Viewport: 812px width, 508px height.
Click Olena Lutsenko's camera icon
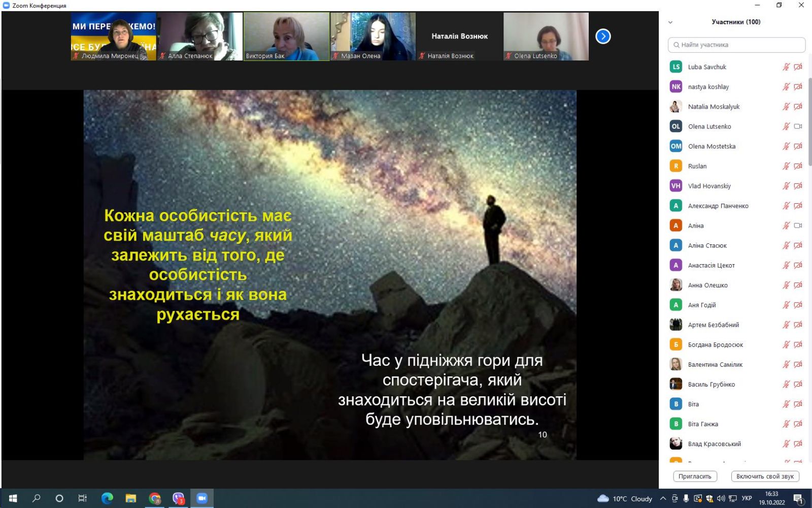798,126
